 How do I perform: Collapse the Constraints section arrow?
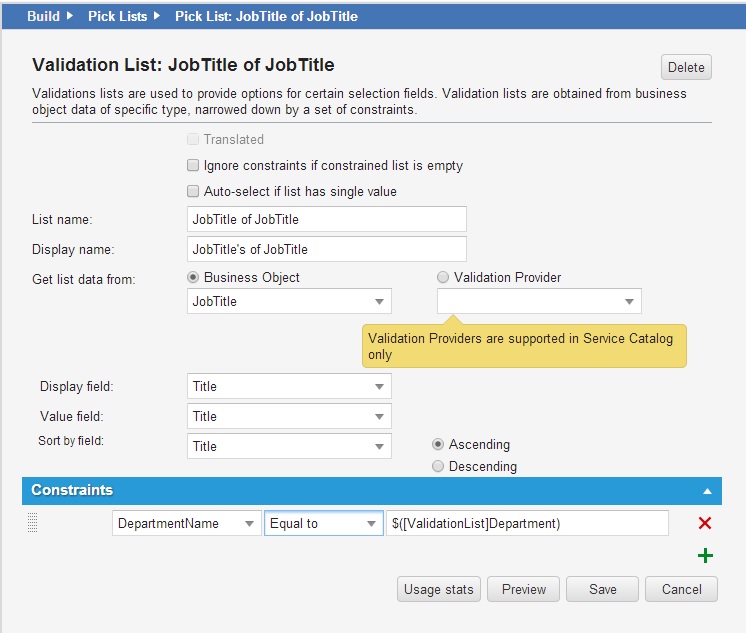(x=707, y=491)
